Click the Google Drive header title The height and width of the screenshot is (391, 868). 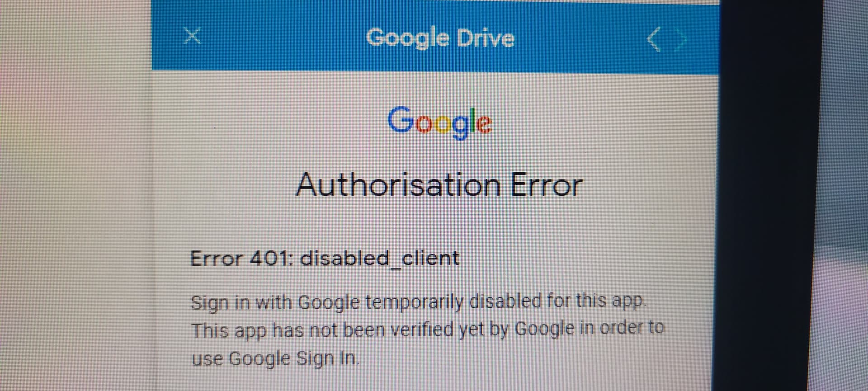[440, 38]
